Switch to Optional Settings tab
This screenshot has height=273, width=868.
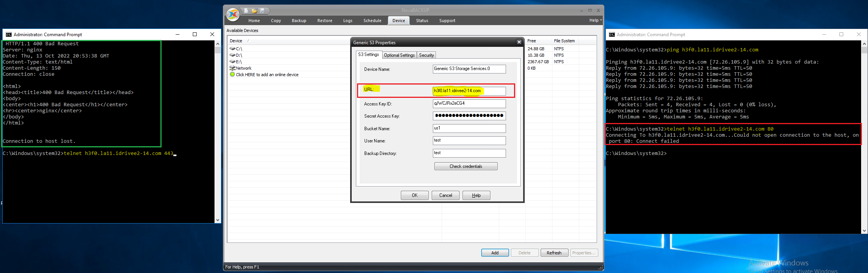[399, 55]
